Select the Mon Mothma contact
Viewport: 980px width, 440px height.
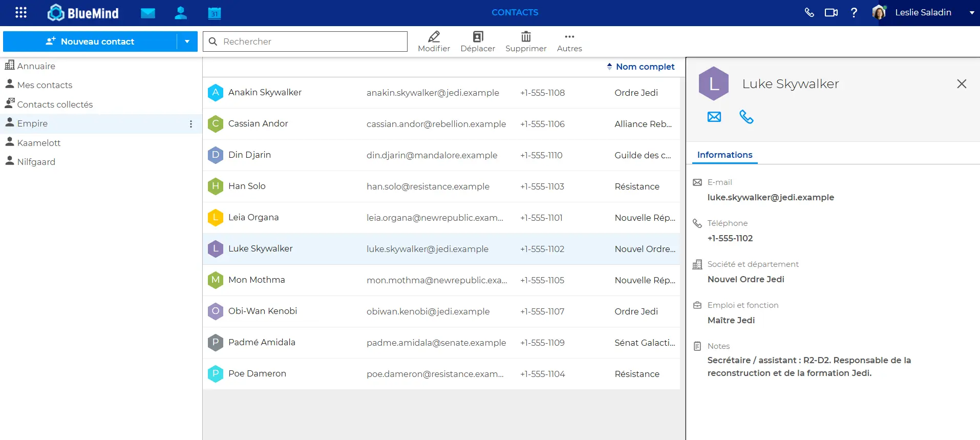click(441, 280)
